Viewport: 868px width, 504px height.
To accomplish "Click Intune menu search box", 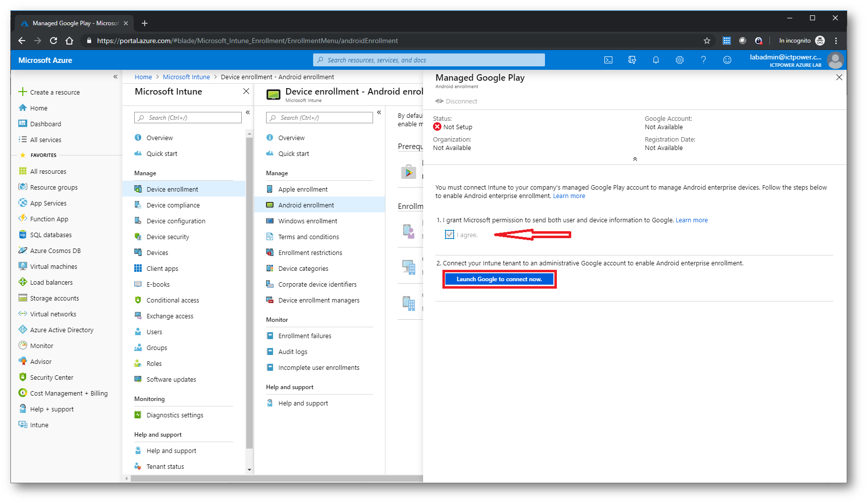I will click(188, 118).
